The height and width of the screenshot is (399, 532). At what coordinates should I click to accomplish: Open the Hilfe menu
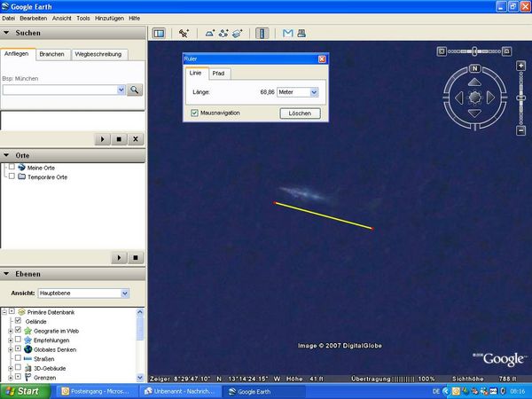135,19
